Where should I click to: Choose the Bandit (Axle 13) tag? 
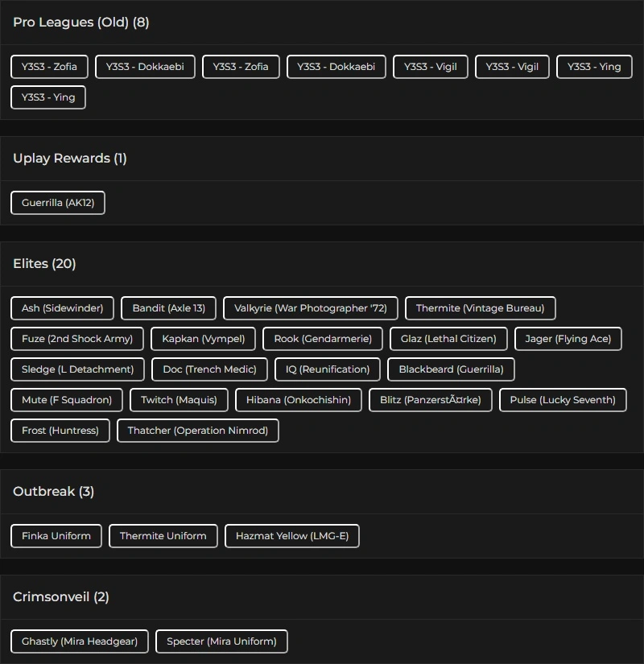[169, 308]
